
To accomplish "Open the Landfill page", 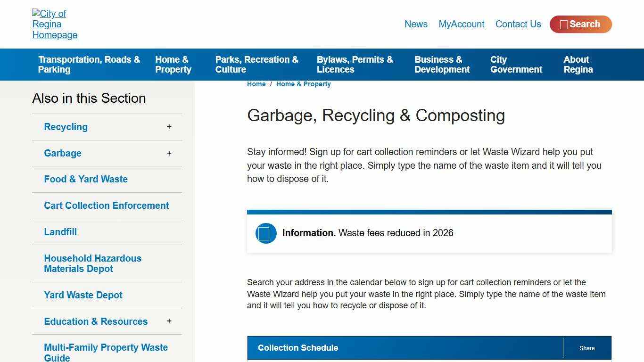I will pos(60,232).
